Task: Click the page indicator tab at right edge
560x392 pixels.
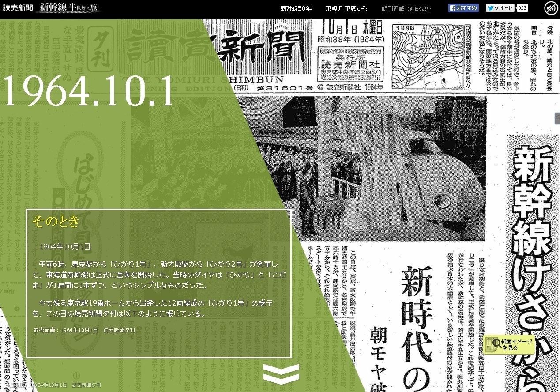Action: point(557,118)
